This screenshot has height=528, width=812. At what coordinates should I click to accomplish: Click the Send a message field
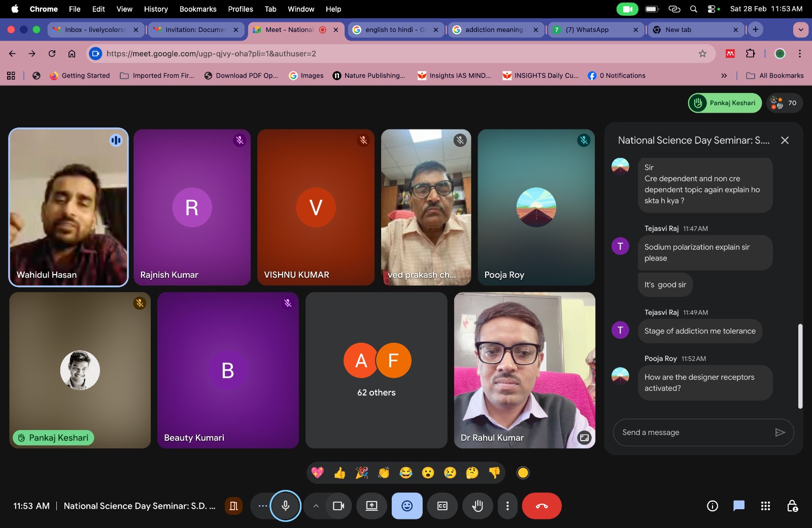(x=693, y=433)
